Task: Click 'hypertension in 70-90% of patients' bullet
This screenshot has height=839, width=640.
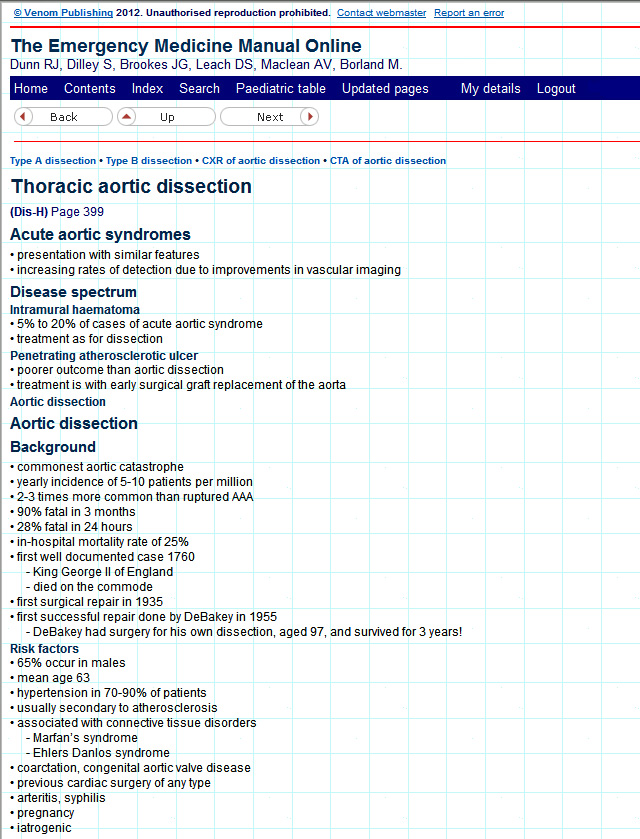Action: (108, 692)
